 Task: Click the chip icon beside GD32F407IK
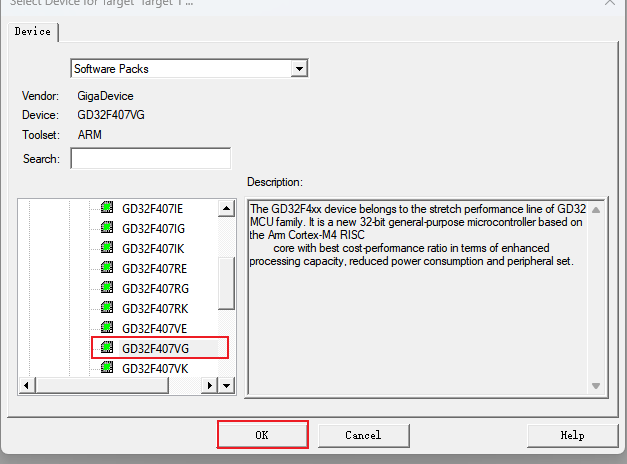coord(107,247)
